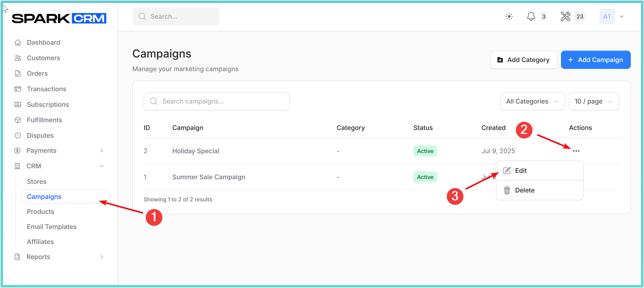Expand the Payments sidebar section
The width and height of the screenshot is (644, 288).
101,150
